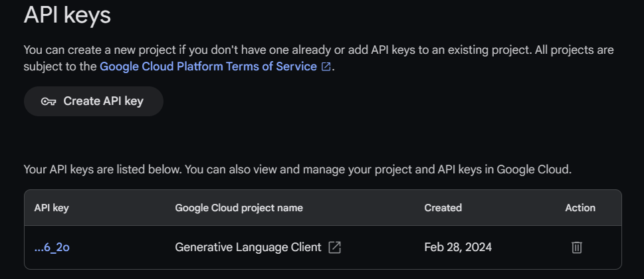Select the Generative Language Client project name text
The width and height of the screenshot is (644, 279).
coord(248,247)
